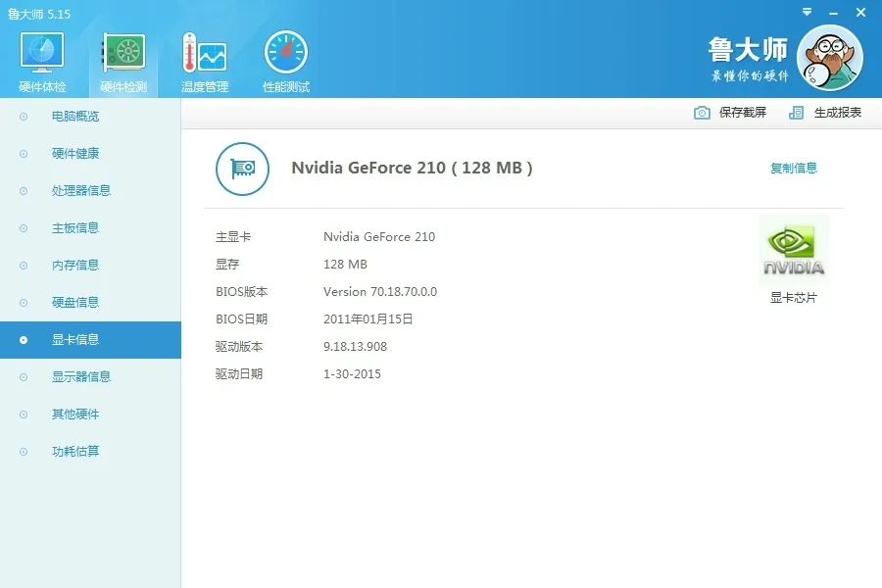
Task: Click the report icon beside 生成报表
Action: [x=796, y=113]
